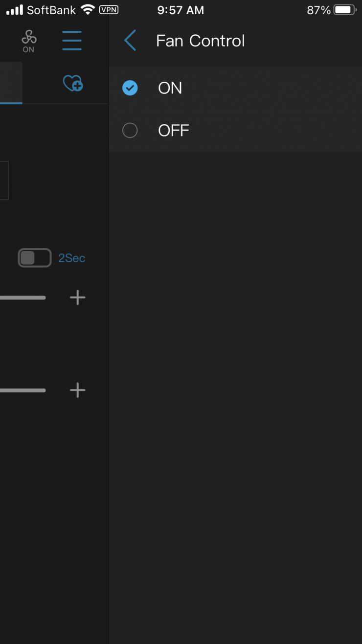The height and width of the screenshot is (644, 362).
Task: Tap the blue 2Sec label
Action: (72, 258)
